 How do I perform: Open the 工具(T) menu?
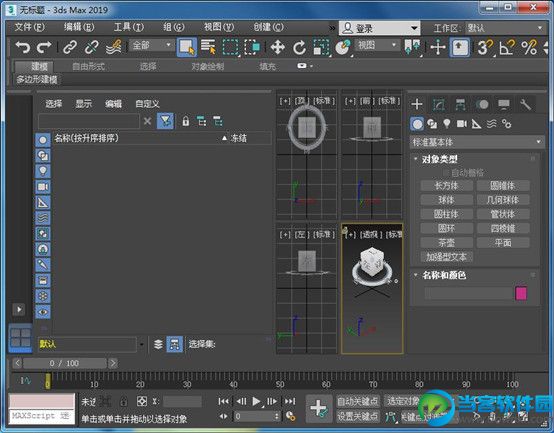tap(129, 27)
